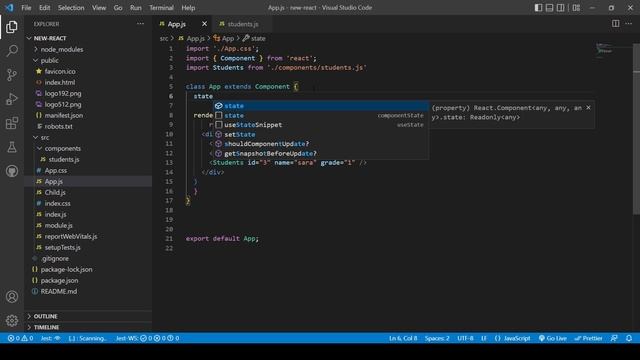Open the Terminal menu
The width and height of the screenshot is (640, 360).
[161, 8]
